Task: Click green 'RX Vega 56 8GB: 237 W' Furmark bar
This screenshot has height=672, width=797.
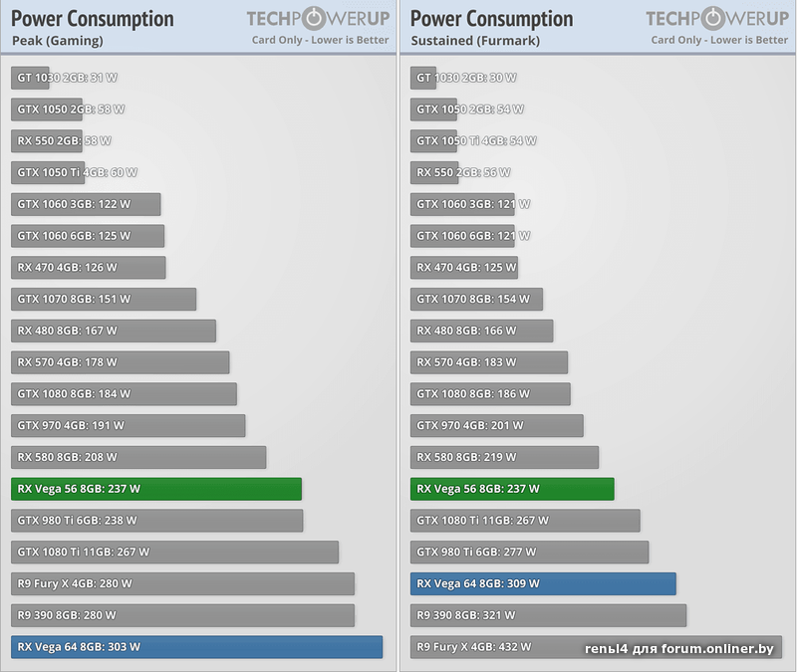Action: [512, 489]
